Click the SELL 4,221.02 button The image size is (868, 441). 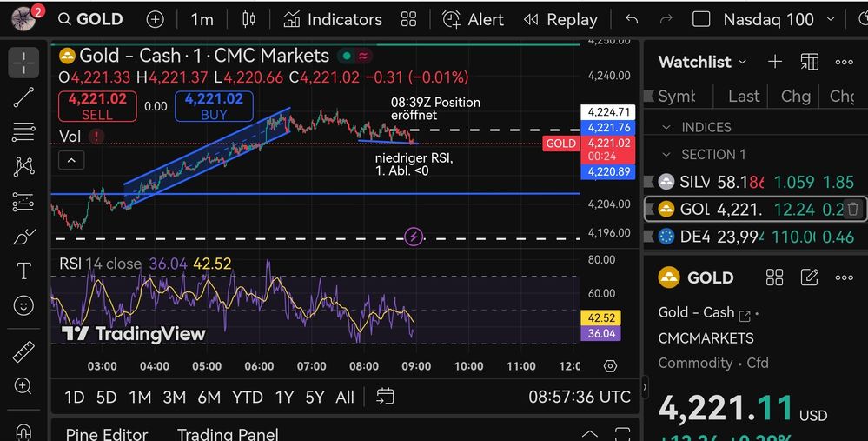(97, 106)
